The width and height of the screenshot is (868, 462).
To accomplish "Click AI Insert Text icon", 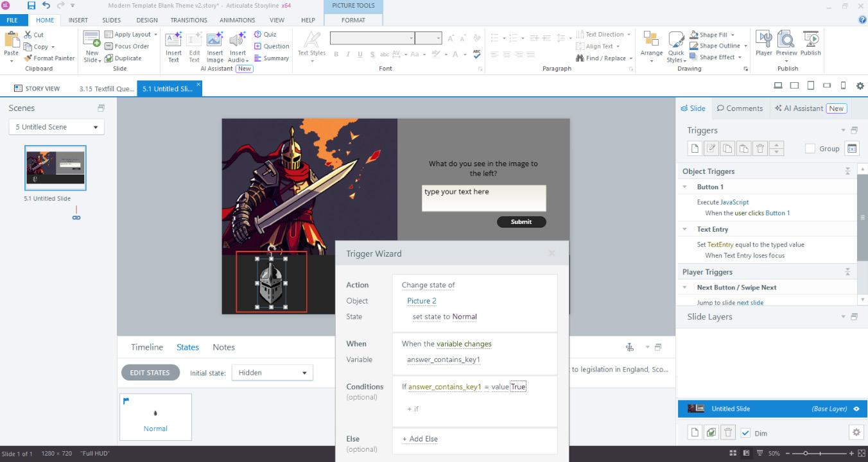I will [173, 40].
